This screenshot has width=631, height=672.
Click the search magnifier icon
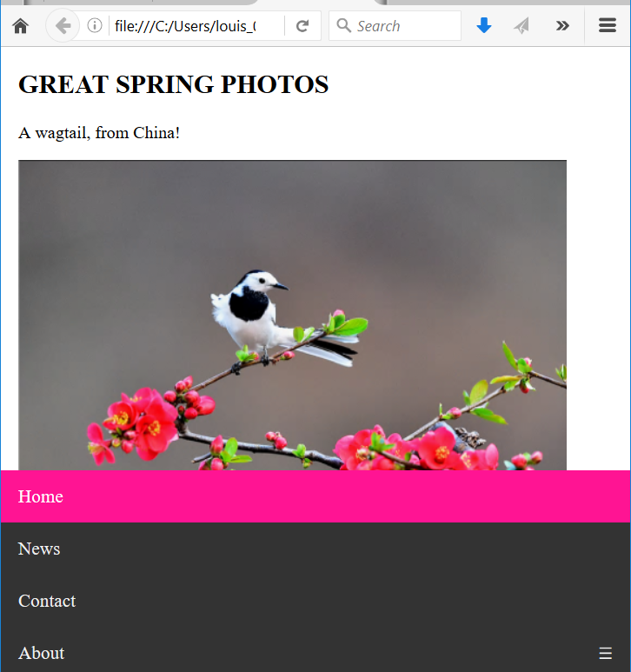[x=343, y=25]
